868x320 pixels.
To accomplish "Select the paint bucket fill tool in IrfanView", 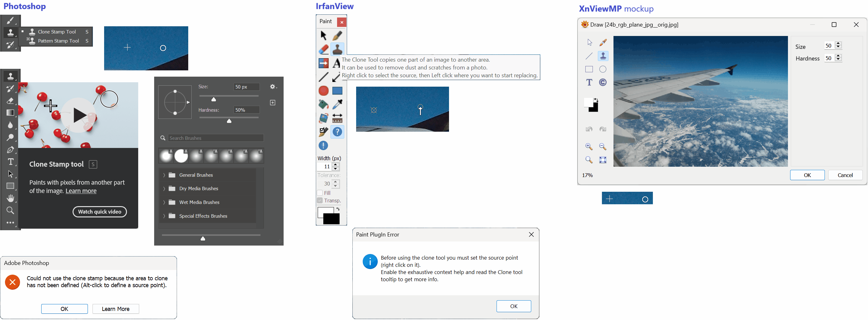I will [x=324, y=104].
